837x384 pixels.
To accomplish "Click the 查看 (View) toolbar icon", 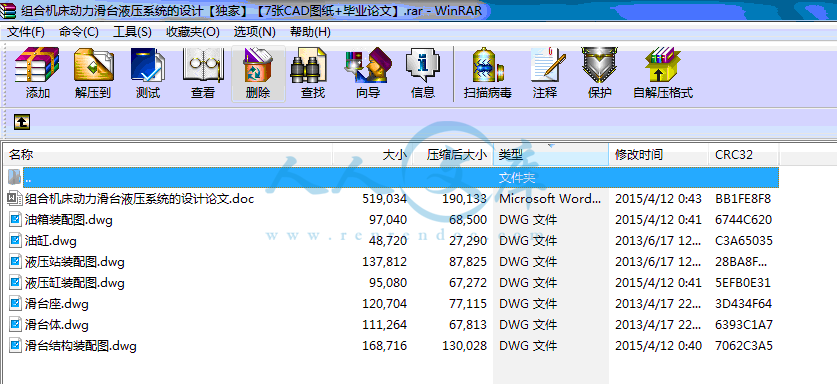I will pos(203,65).
